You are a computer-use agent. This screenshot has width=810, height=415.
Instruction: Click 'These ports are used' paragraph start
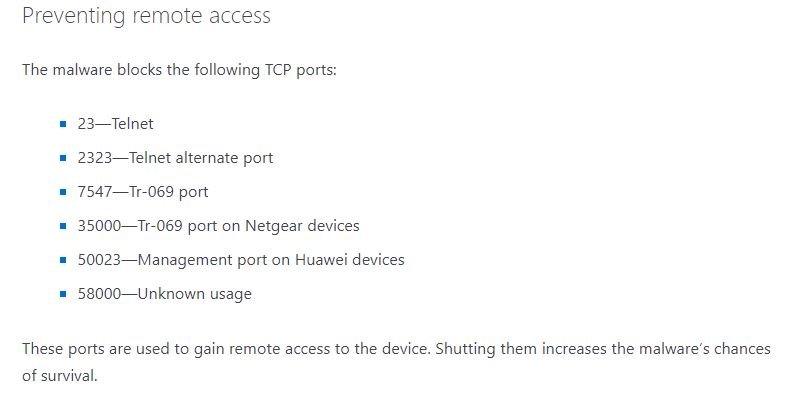pos(86,349)
